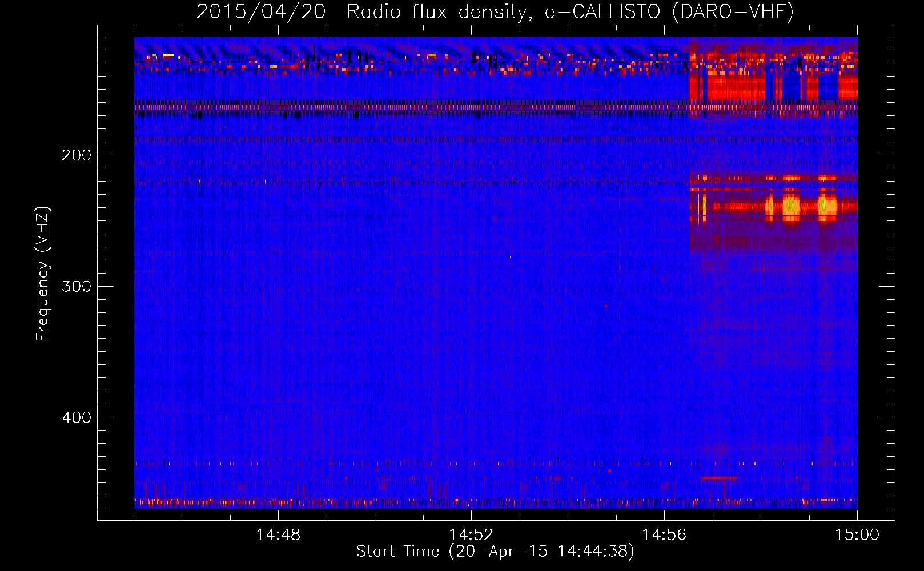This screenshot has height=571, width=924.
Task: Click the 14:52 time tick label
Action: (471, 535)
